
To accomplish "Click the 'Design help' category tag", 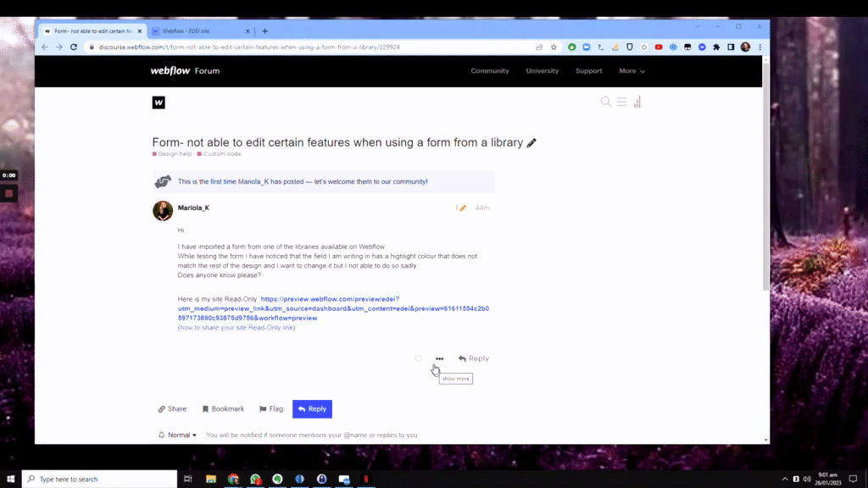I will 172,153.
